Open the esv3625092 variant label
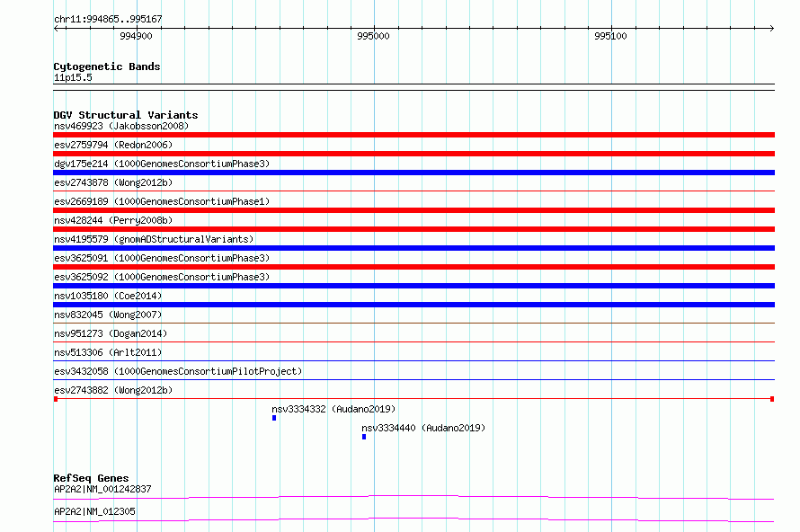The height and width of the screenshot is (532, 800). coord(162,277)
